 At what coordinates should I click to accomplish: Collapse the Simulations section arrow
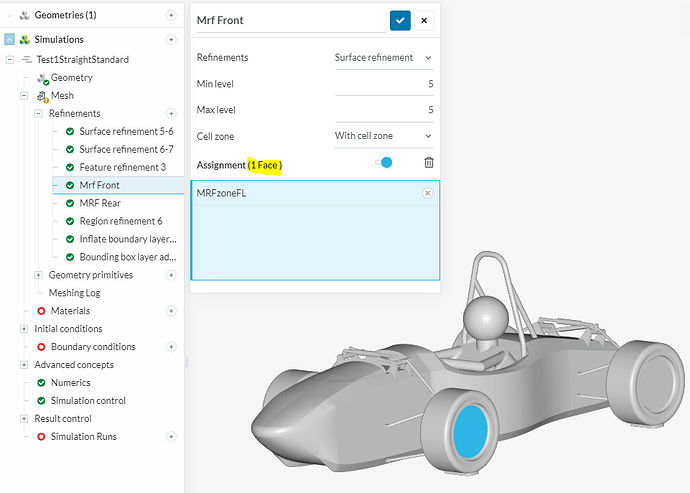click(x=9, y=40)
